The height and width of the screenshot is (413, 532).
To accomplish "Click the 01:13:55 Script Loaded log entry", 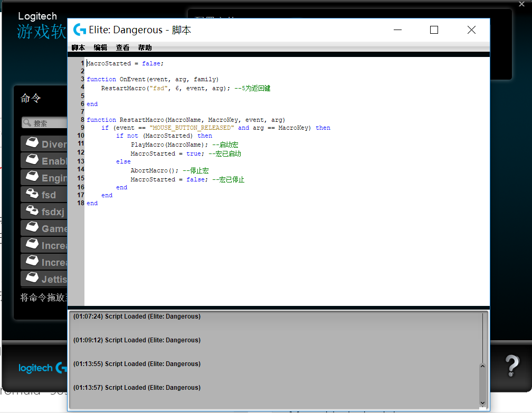I will pyautogui.click(x=137, y=364).
